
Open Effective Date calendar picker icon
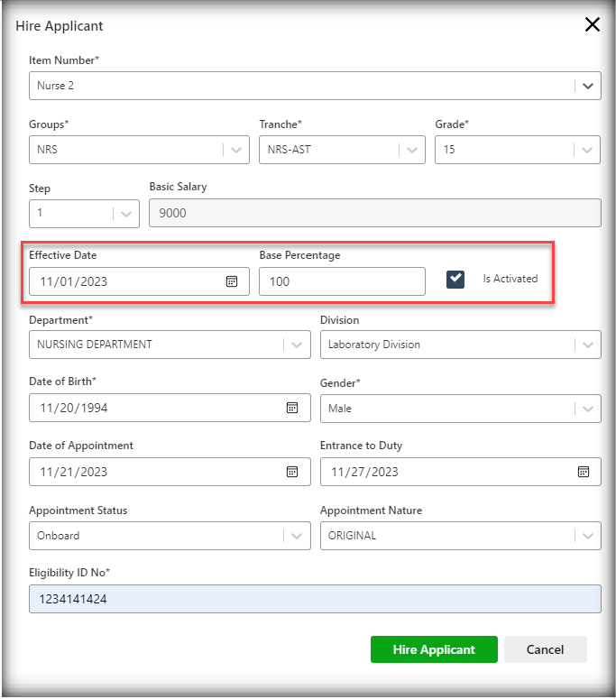coord(232,281)
